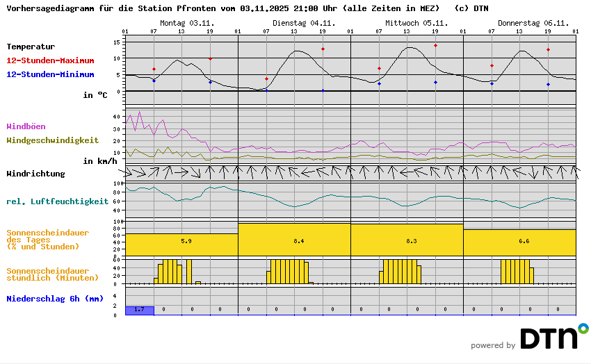Viewport: 591px width, 364px height.
Task: Click the Windrichtung label
Action: point(35,174)
